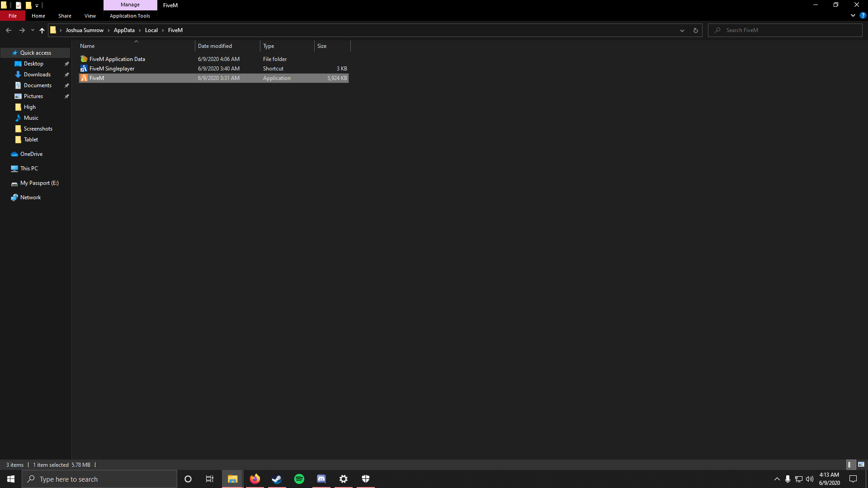Screen dimensions: 868x488
Task: Click the Search FiveM input field
Action: tap(787, 30)
